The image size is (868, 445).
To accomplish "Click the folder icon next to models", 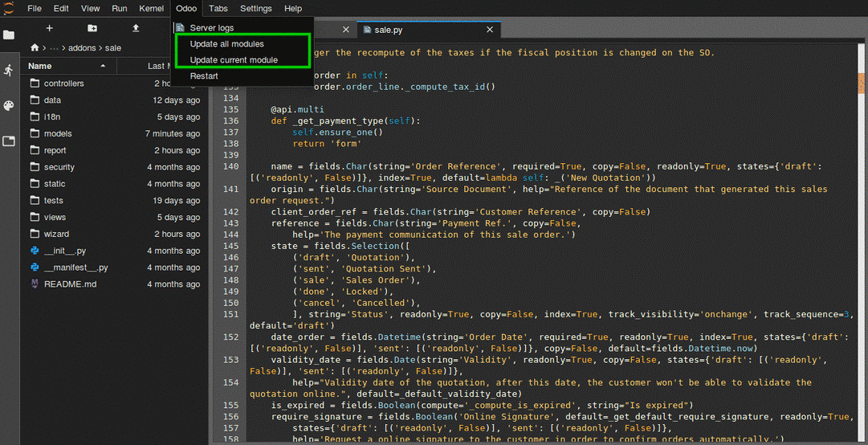I will coord(35,133).
